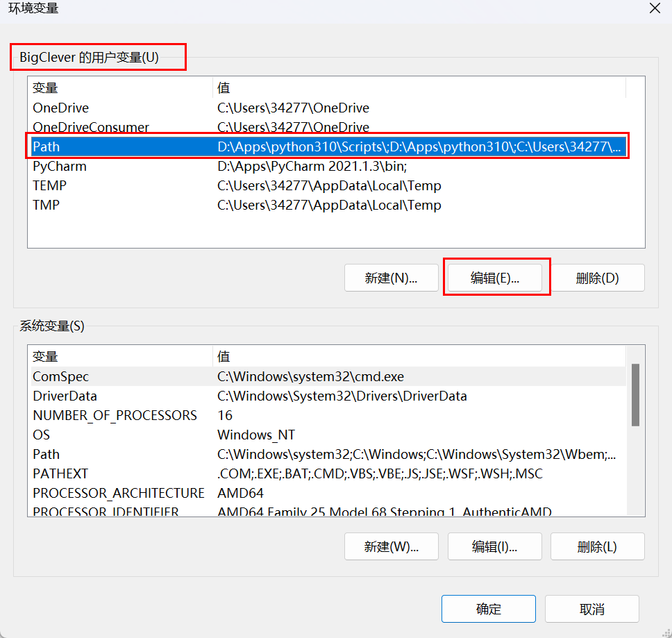Click the AMD64 value cell

pos(240,493)
